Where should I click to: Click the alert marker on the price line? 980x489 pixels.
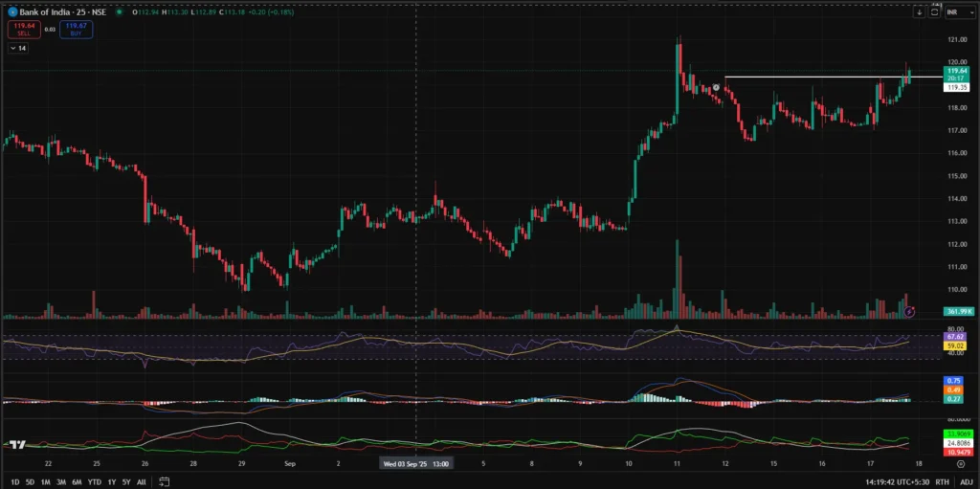pyautogui.click(x=716, y=87)
